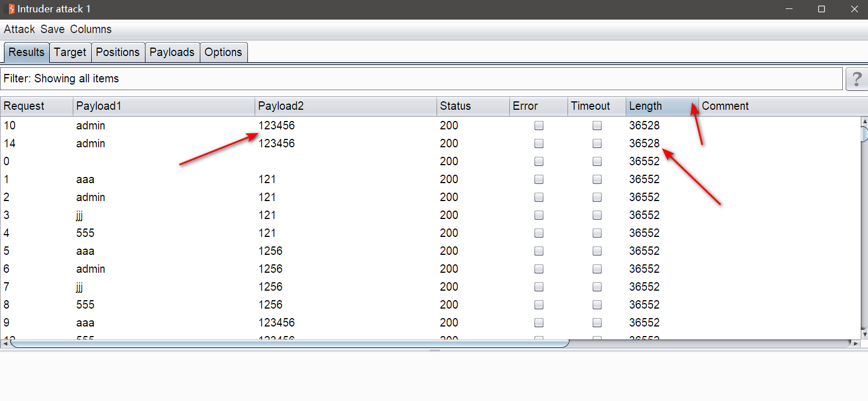Viewport: 868px width, 401px height.
Task: Open the Attack menu
Action: (19, 30)
